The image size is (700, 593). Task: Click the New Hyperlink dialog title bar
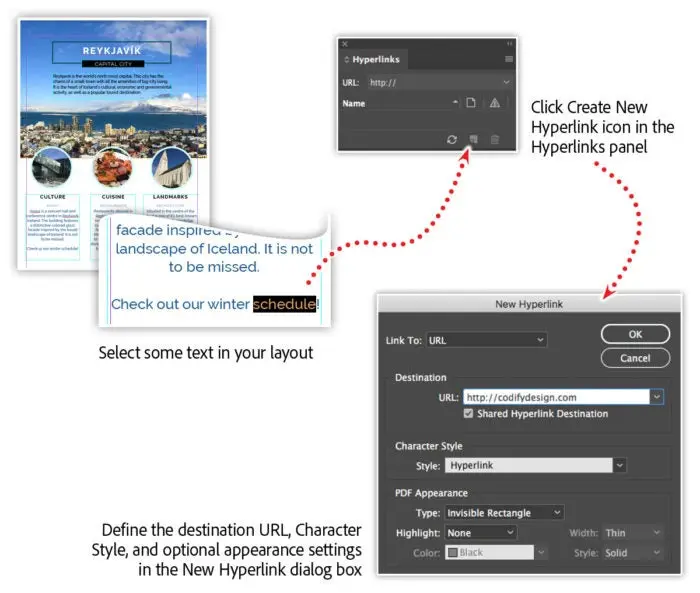[x=529, y=304]
